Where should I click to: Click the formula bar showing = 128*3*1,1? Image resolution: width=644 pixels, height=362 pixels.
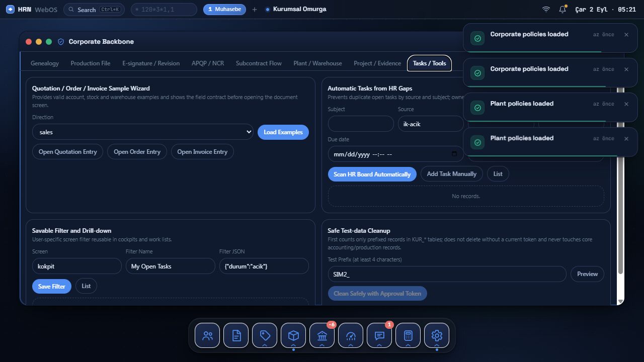point(164,10)
